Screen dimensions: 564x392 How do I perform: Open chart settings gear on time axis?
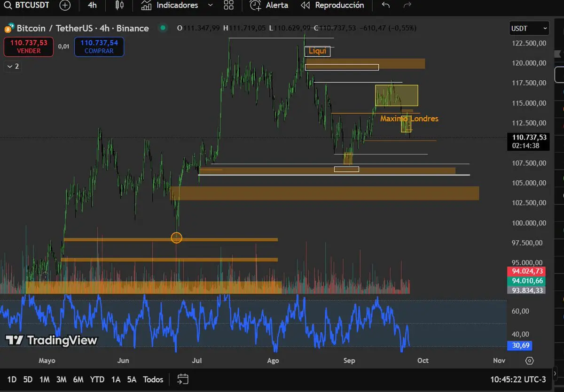[x=530, y=361]
